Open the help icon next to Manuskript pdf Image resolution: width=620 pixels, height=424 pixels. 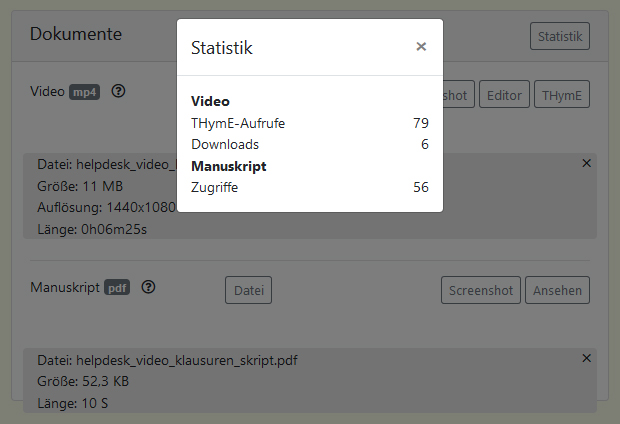pyautogui.click(x=149, y=287)
